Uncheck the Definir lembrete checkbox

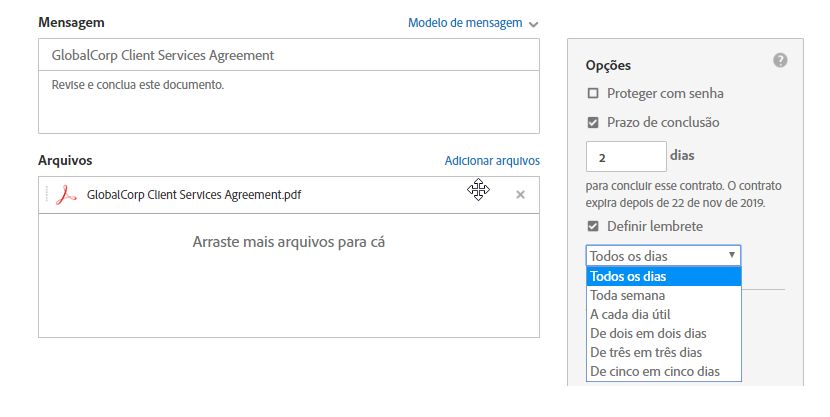pyautogui.click(x=593, y=226)
